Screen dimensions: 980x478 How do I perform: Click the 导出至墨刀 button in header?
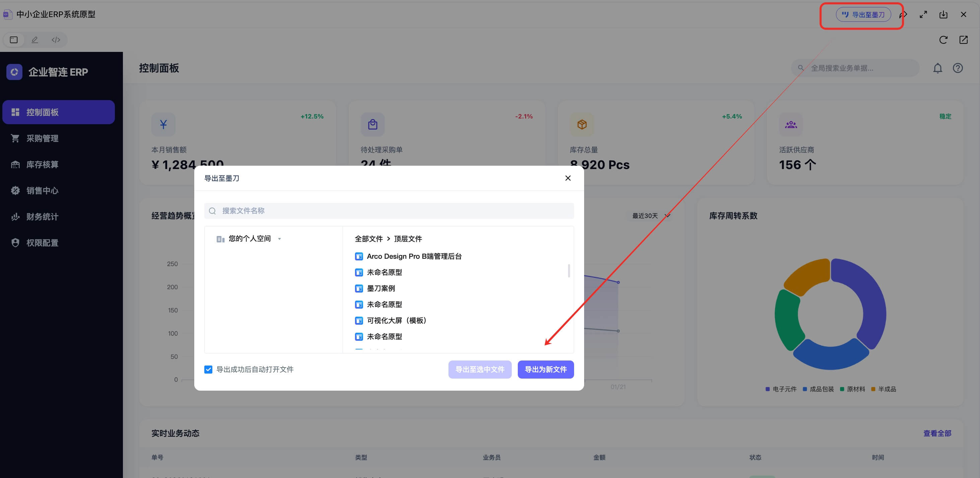[863, 14]
